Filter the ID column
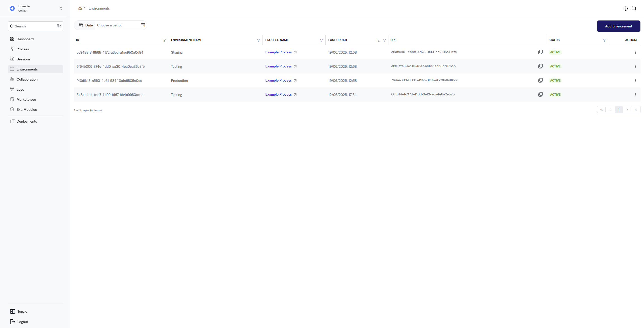Image resolution: width=644 pixels, height=328 pixels. [x=164, y=40]
